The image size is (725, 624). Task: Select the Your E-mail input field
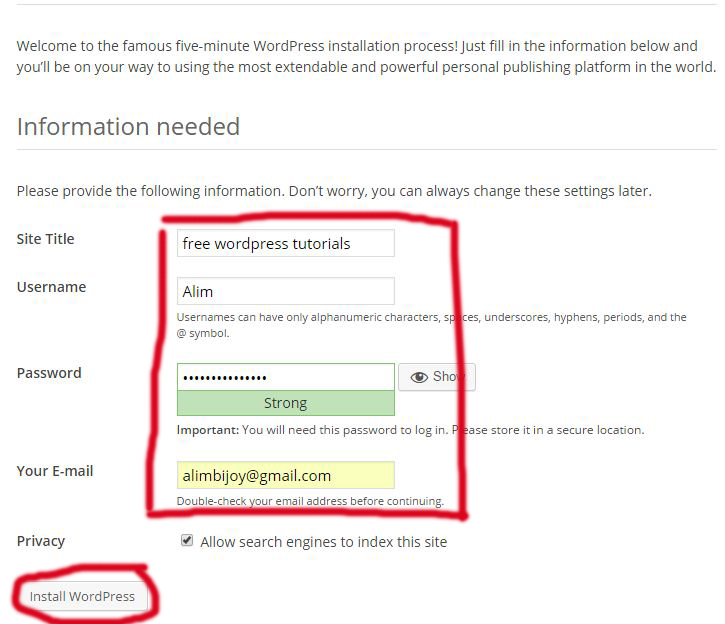click(x=285, y=475)
